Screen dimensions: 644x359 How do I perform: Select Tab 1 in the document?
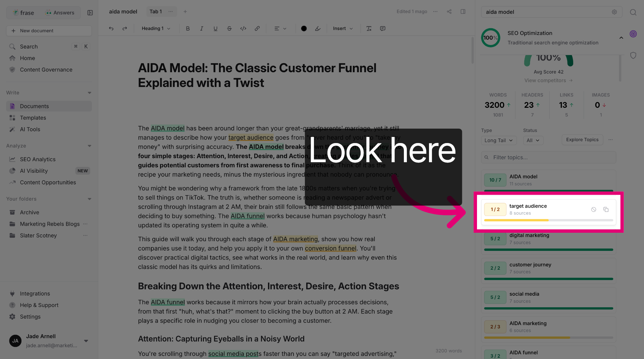(156, 11)
